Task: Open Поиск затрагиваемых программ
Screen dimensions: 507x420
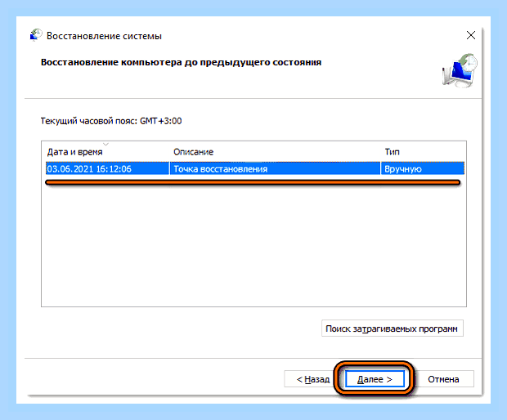Action: click(393, 328)
